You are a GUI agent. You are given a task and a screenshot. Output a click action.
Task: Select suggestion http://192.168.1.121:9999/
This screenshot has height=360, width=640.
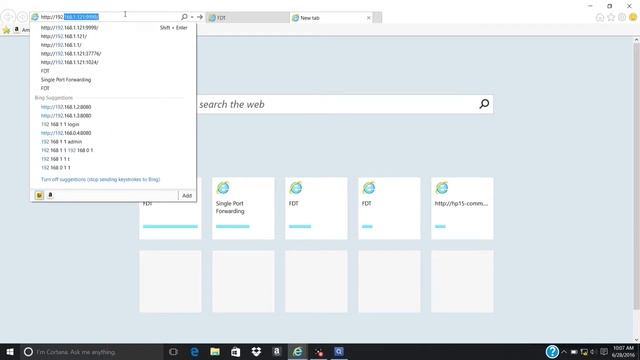pyautogui.click(x=69, y=28)
